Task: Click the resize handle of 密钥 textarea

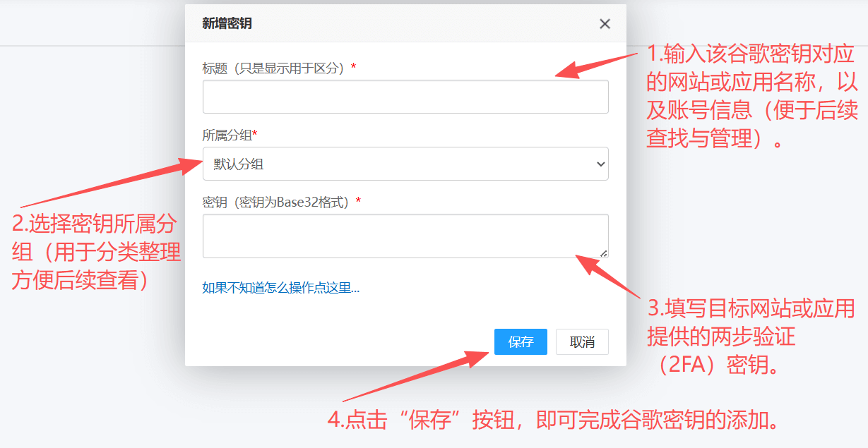Action: tap(604, 253)
